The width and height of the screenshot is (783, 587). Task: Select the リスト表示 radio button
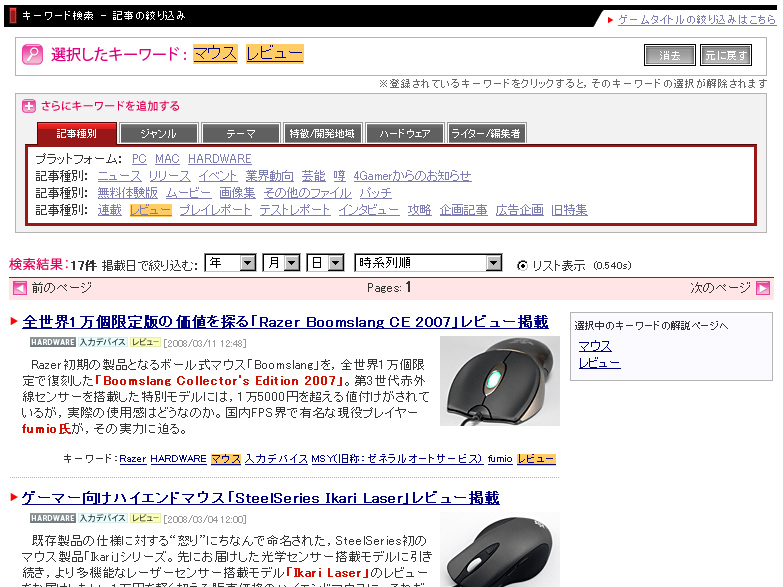point(522,266)
